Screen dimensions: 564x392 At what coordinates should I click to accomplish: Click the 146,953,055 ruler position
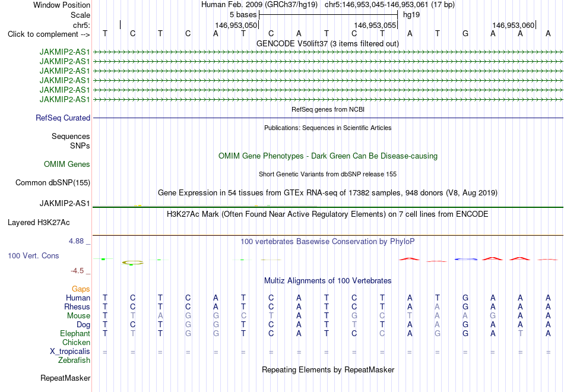click(x=375, y=26)
